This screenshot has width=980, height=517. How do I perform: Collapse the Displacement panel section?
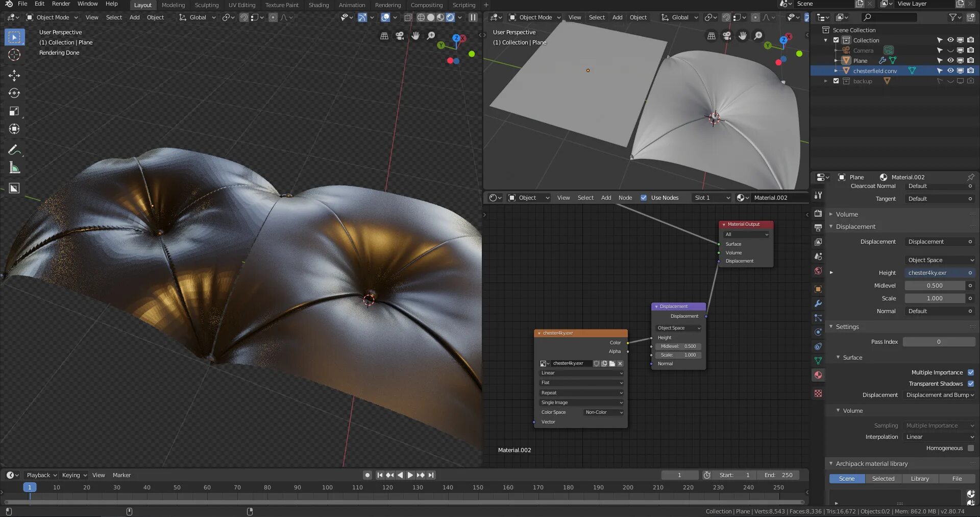[x=855, y=227]
